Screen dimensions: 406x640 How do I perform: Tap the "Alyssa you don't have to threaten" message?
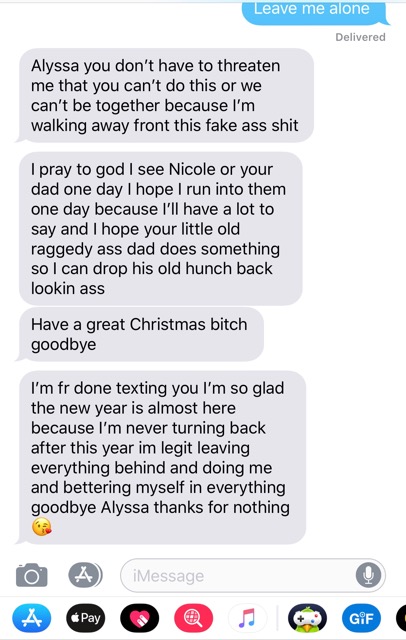coord(164,96)
